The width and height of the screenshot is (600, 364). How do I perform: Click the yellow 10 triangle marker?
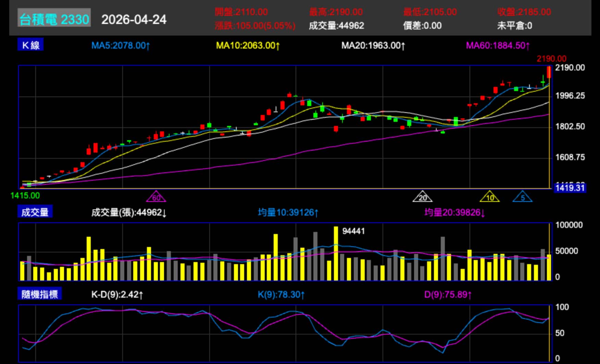(x=490, y=196)
